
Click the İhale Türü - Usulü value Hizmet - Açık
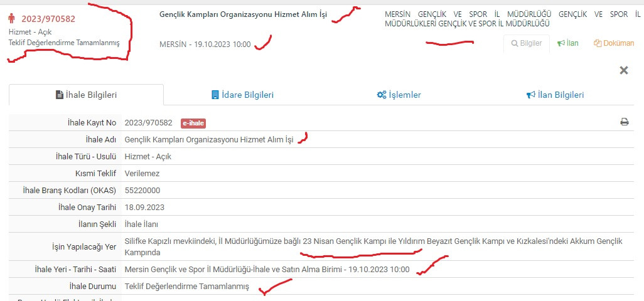pos(148,157)
